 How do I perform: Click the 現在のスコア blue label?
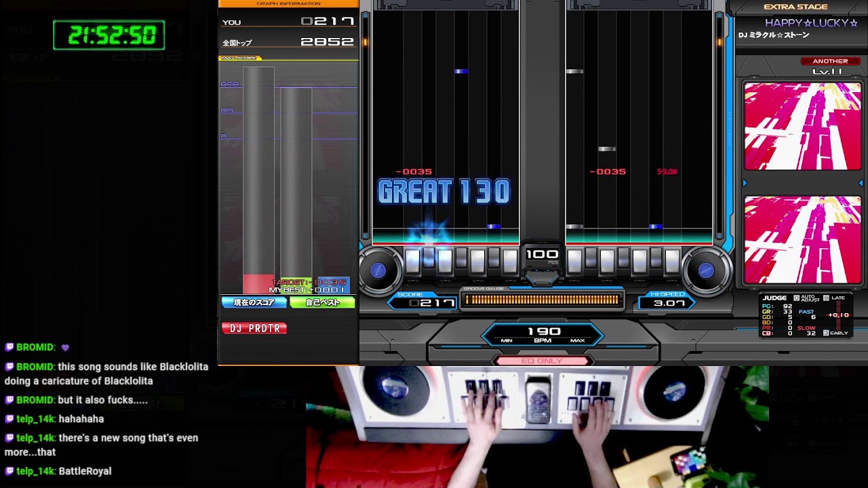tap(254, 302)
